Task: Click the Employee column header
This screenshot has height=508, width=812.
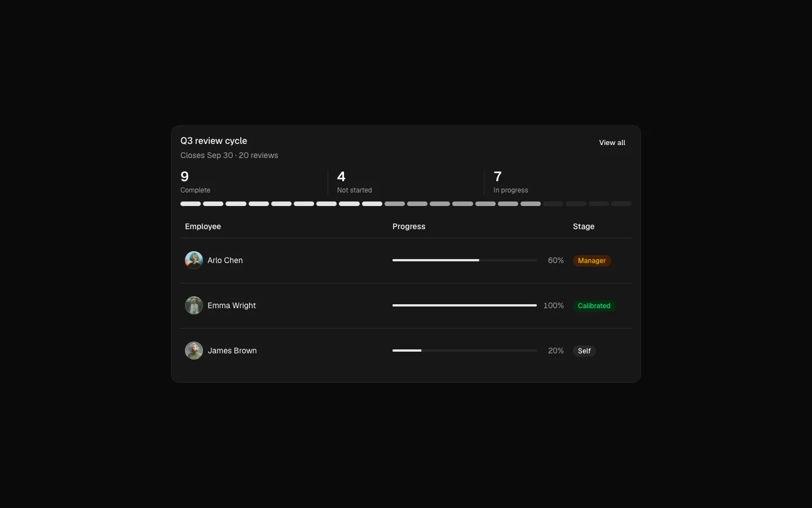Action: coord(203,226)
